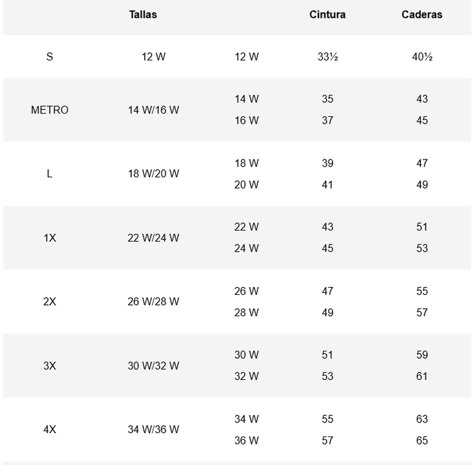Select the METRO size row label
The width and height of the screenshot is (476, 465).
tap(50, 110)
